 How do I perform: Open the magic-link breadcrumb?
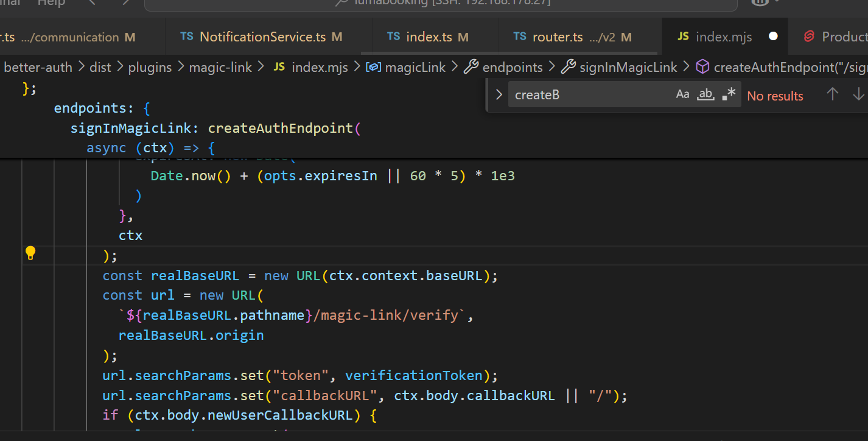point(220,67)
